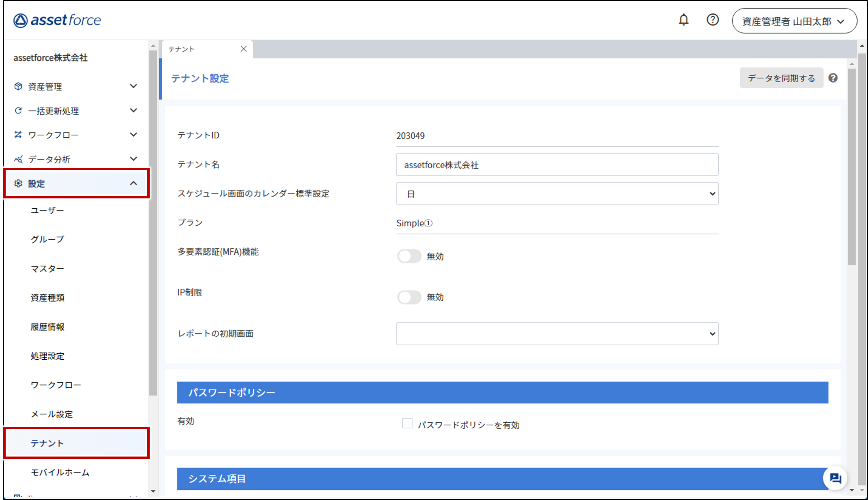Expand the 資産管理 menu chevron
Viewport: 868px width, 500px height.
(134, 86)
